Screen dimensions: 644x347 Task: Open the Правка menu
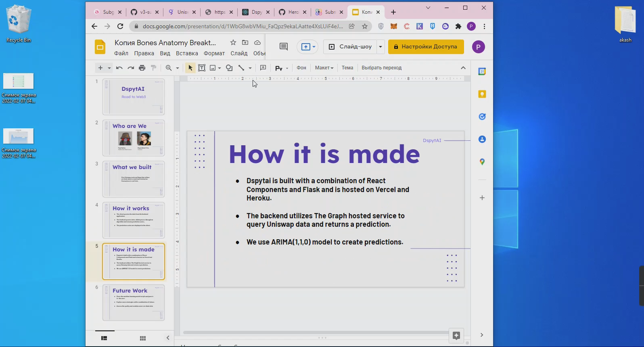pyautogui.click(x=144, y=53)
